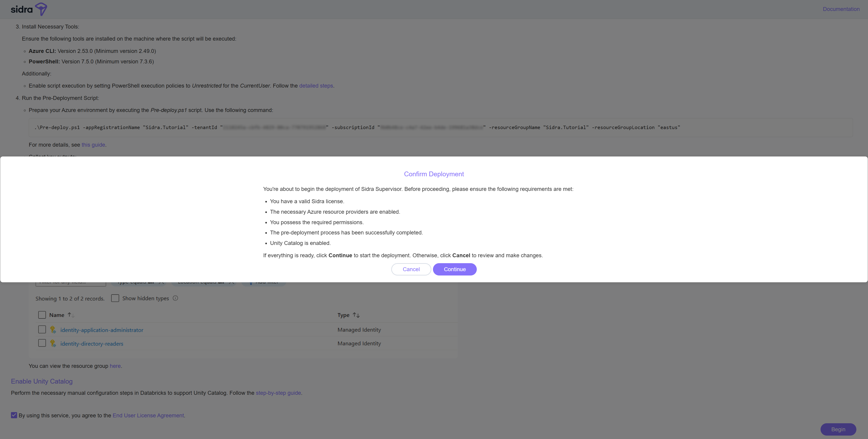Viewport: 868px width, 439px height.
Task: Open identity-application-administrator resource link
Action: pyautogui.click(x=102, y=330)
